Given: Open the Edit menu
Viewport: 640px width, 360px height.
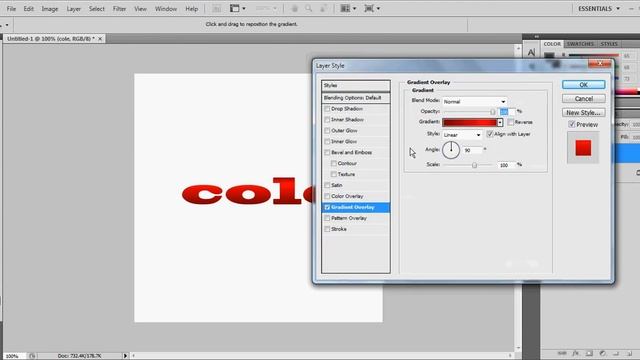Looking at the screenshot, I should click(x=28, y=9).
